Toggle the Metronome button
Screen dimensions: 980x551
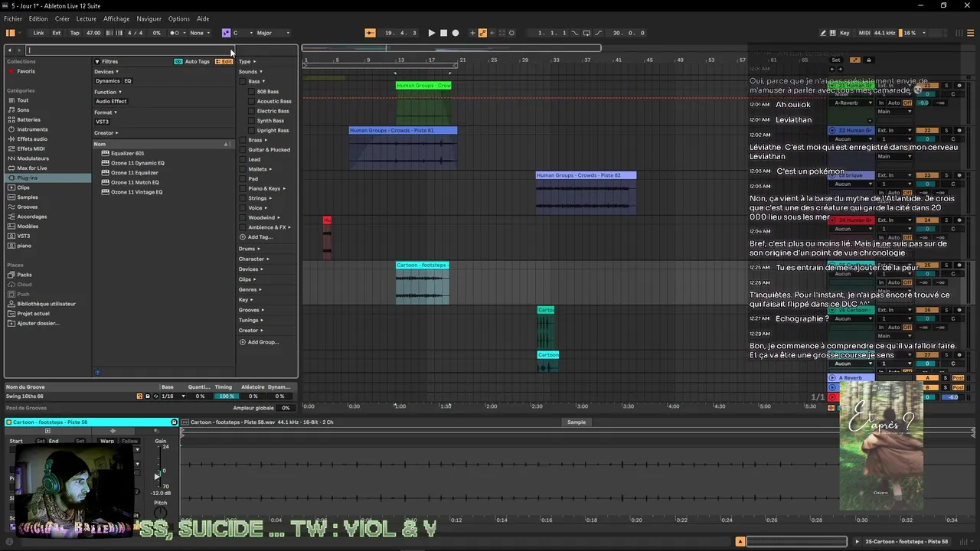point(175,33)
